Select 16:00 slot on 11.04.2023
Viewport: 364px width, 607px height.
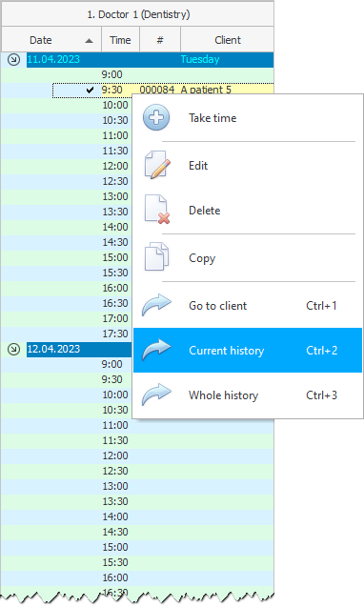pyautogui.click(x=115, y=288)
